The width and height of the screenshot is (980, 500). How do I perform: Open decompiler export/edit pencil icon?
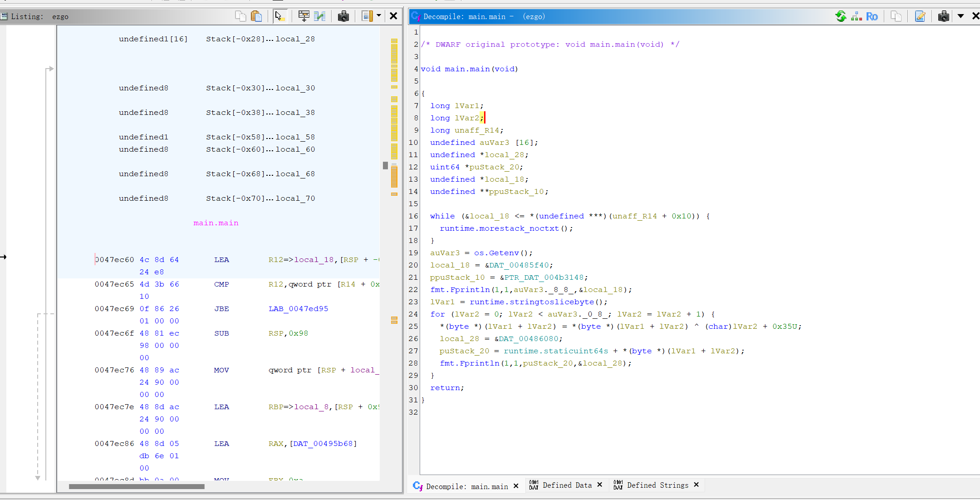point(920,16)
